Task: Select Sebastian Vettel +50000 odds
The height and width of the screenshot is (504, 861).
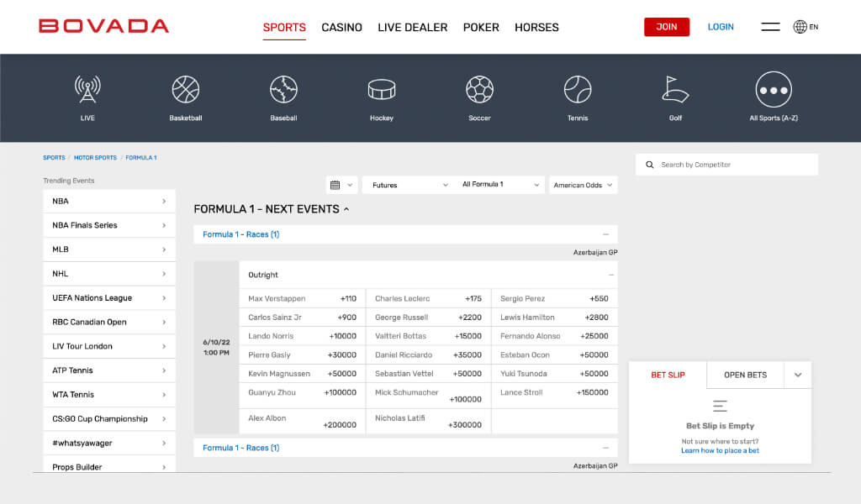Action: click(428, 374)
